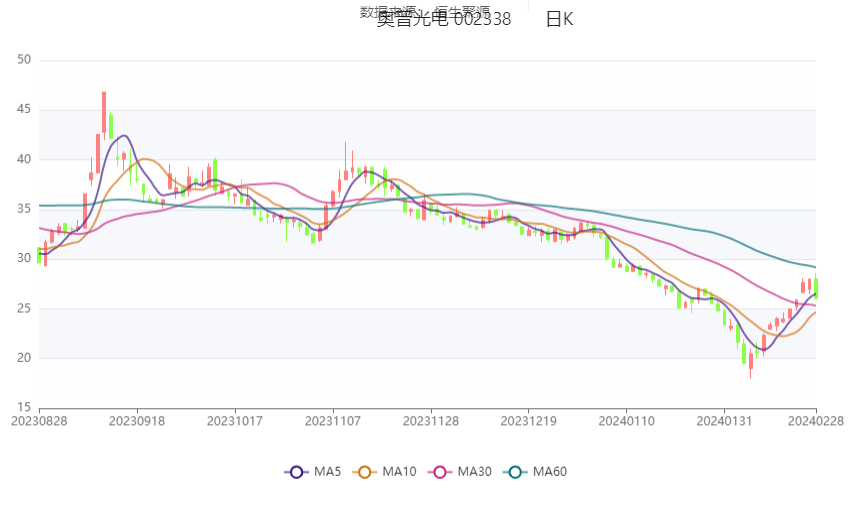
Task: Click the 15 price axis label
Action: click(24, 407)
